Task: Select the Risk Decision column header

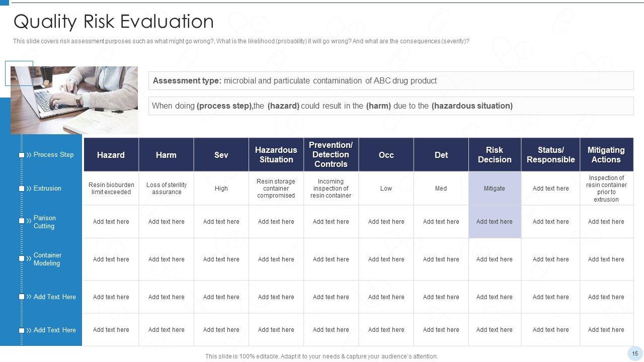Action: tap(495, 155)
